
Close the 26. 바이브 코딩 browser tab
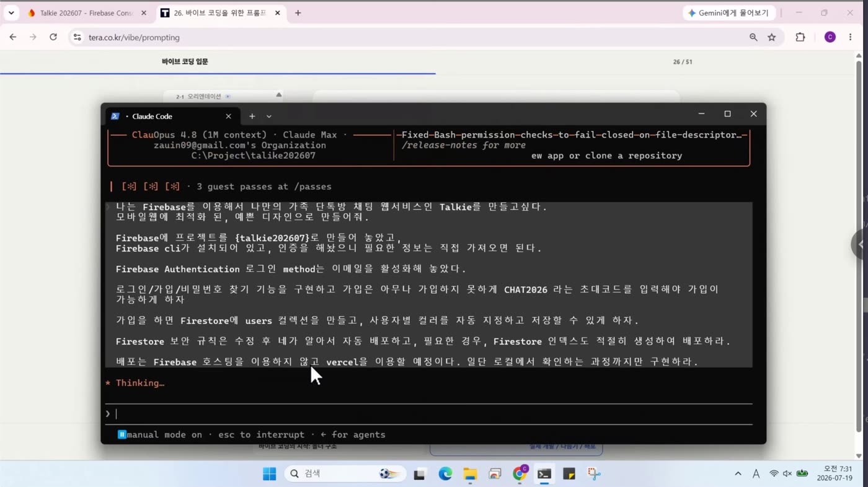click(x=277, y=13)
